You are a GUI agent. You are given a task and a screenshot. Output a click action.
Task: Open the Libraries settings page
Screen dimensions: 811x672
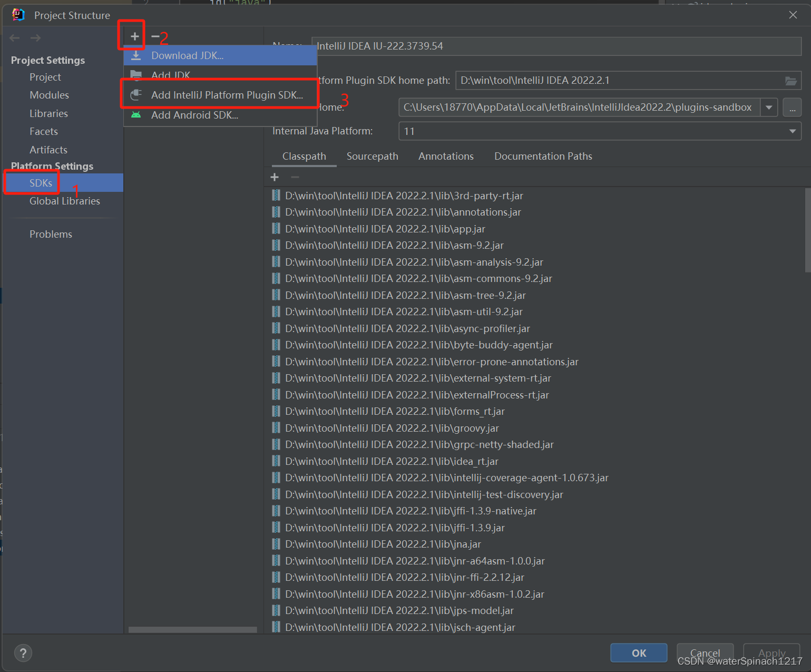(48, 113)
